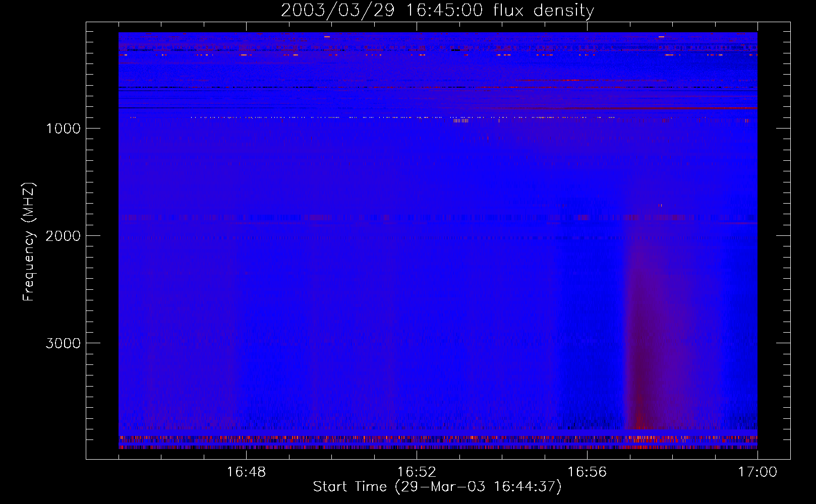Click the 16:52 time tick label
Viewport: 816px width, 504px height.
coord(417,472)
